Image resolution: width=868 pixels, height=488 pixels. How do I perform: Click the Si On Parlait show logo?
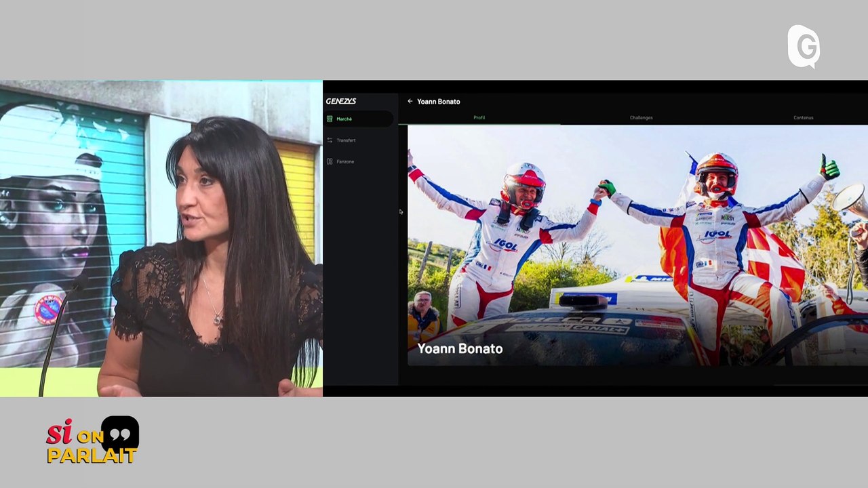(92, 441)
